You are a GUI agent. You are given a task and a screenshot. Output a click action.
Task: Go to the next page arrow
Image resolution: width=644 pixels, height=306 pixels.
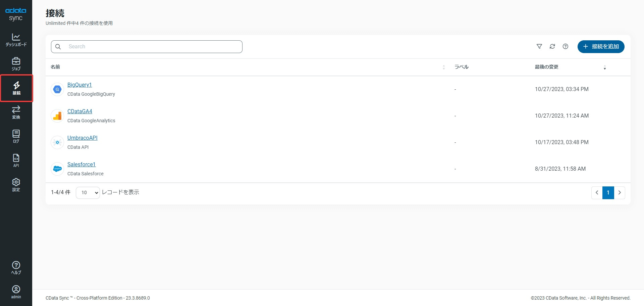(620, 193)
